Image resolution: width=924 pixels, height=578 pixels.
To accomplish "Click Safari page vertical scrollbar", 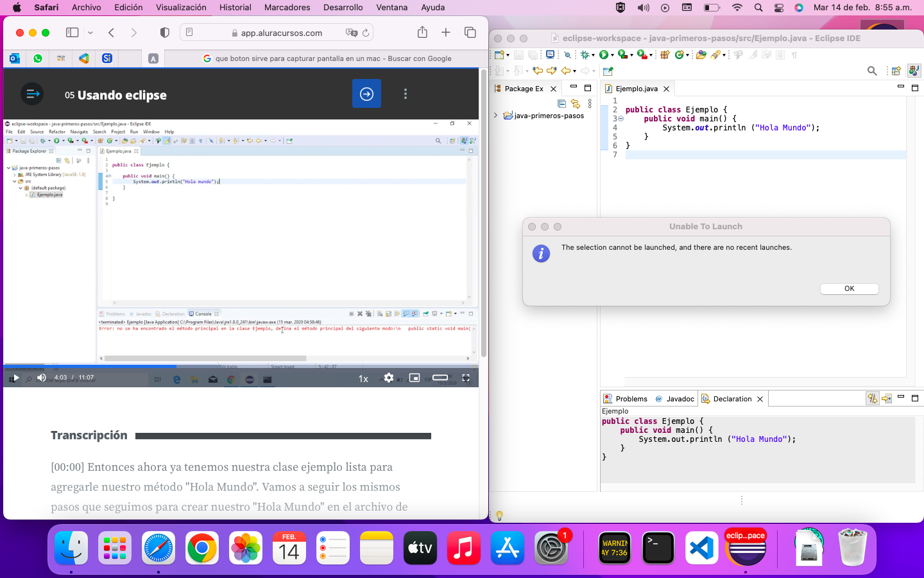I will 483,212.
